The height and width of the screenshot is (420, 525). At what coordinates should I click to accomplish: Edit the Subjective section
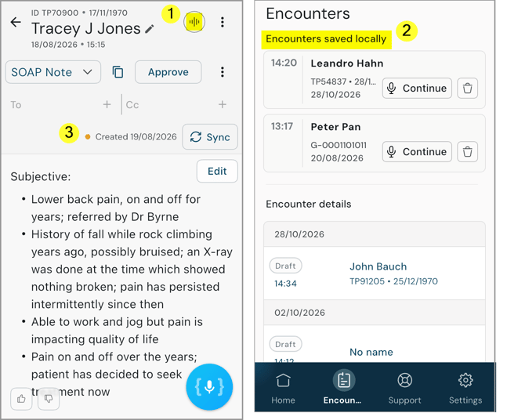coord(217,171)
